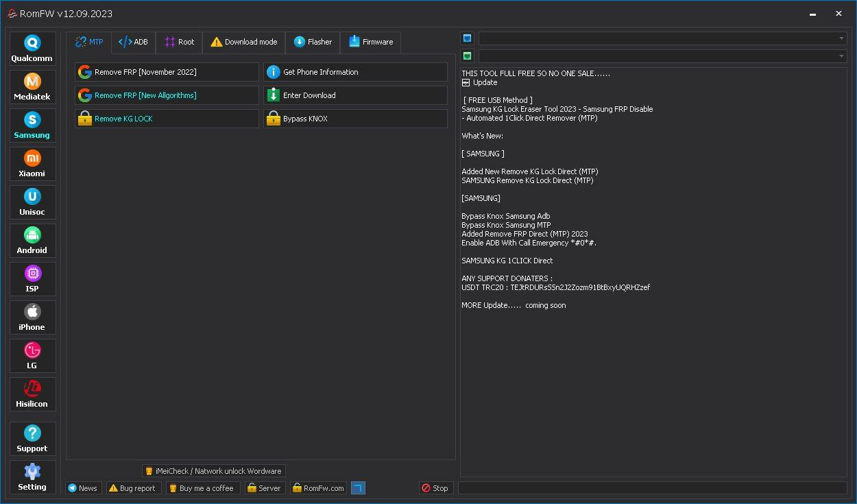Click the Update line in the log
Image resolution: width=857 pixels, height=504 pixels.
(480, 82)
